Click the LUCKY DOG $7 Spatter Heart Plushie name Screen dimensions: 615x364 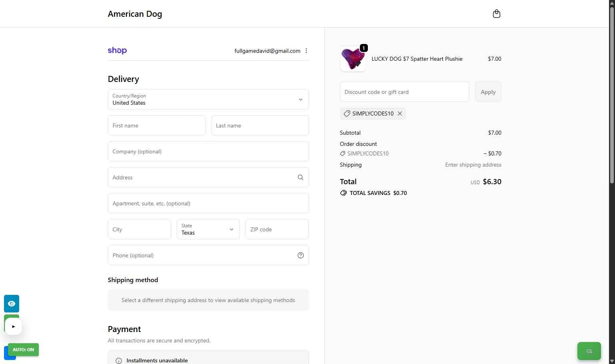[417, 59]
